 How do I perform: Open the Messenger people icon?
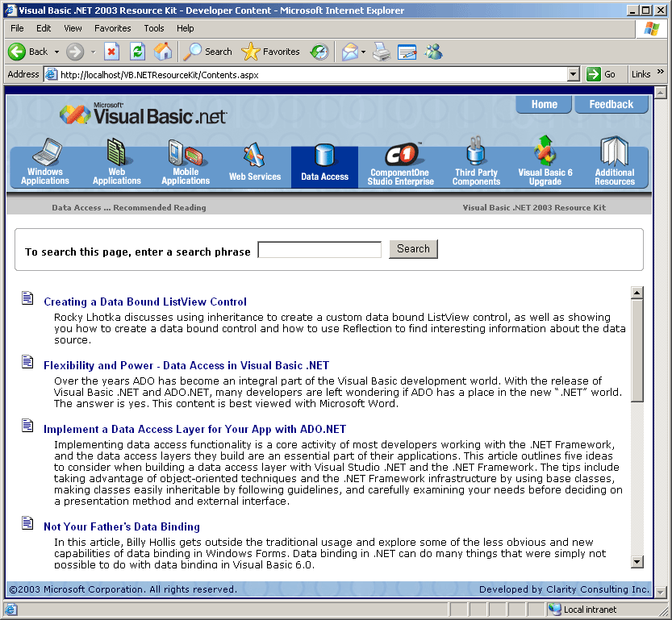(x=433, y=52)
